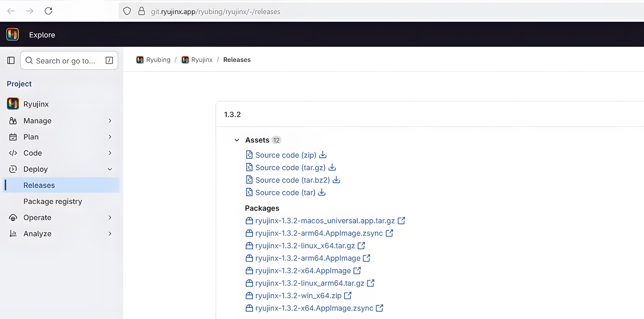Click external link icon after ryujinx-1.3.2-arm64.AppImage
This screenshot has width=644, height=319.
pyautogui.click(x=367, y=258)
